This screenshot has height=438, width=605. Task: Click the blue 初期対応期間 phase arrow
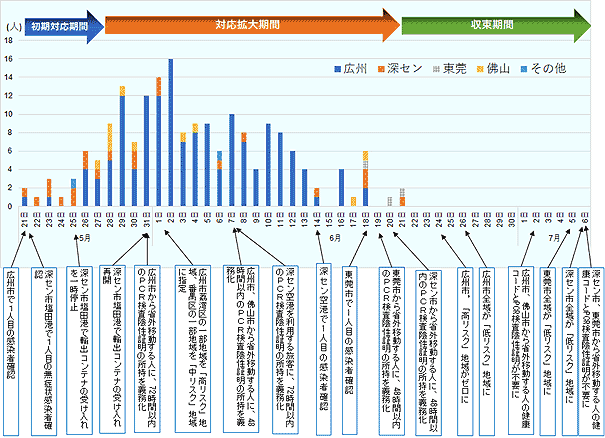tap(64, 27)
